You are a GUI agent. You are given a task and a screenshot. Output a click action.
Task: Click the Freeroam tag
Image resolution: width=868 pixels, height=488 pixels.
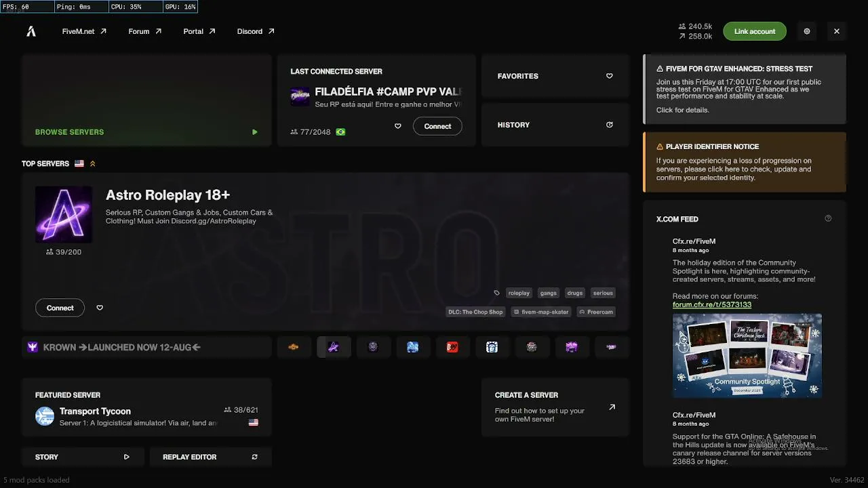596,312
